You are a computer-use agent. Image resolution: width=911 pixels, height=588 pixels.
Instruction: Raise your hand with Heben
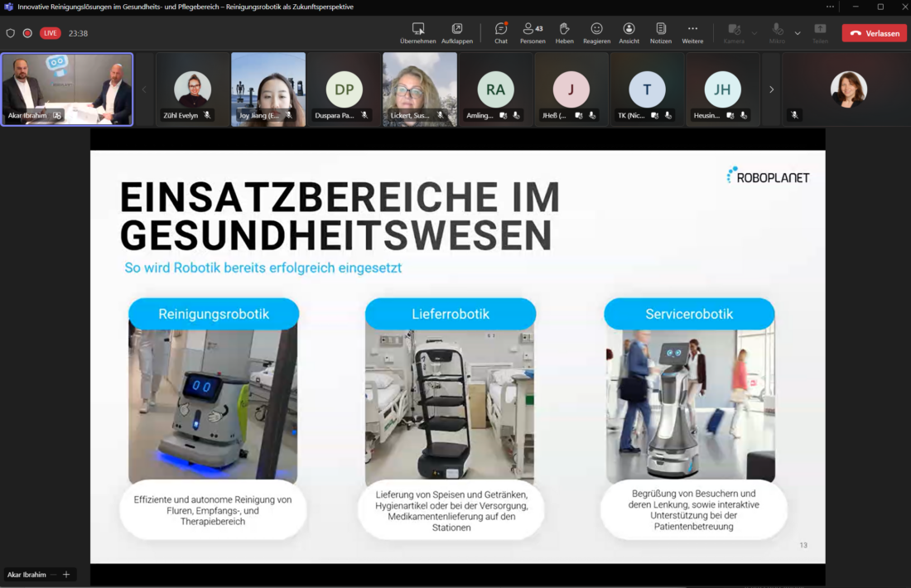[x=564, y=33]
